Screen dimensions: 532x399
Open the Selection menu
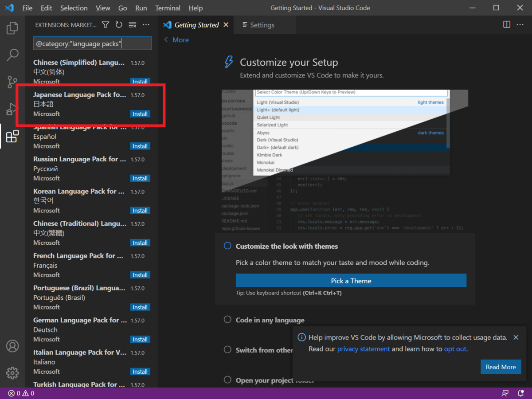coord(74,8)
